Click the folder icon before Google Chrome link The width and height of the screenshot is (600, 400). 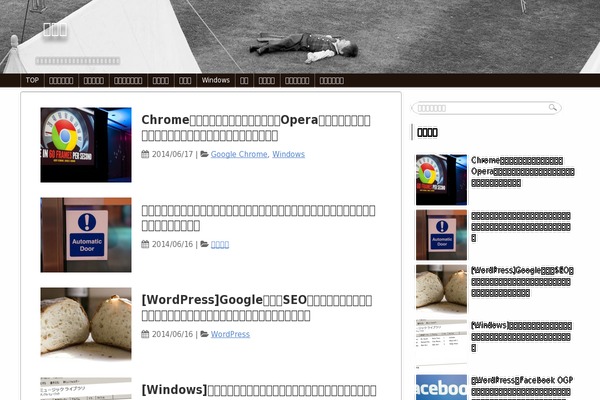pos(204,154)
